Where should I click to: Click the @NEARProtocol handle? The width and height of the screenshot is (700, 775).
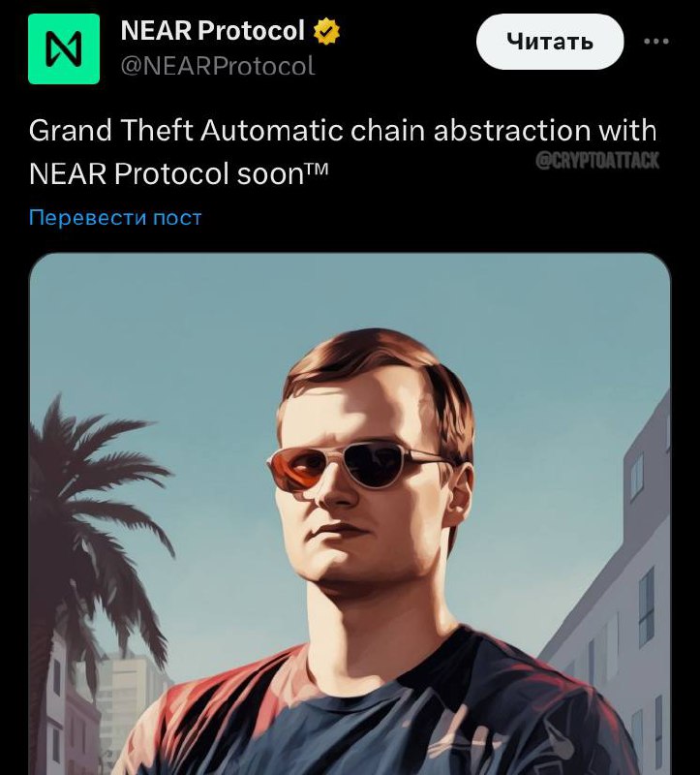click(x=218, y=66)
